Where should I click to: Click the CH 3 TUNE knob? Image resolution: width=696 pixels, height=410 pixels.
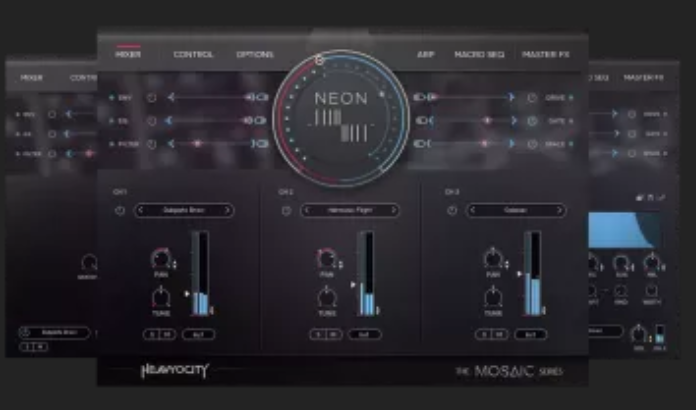(x=493, y=297)
